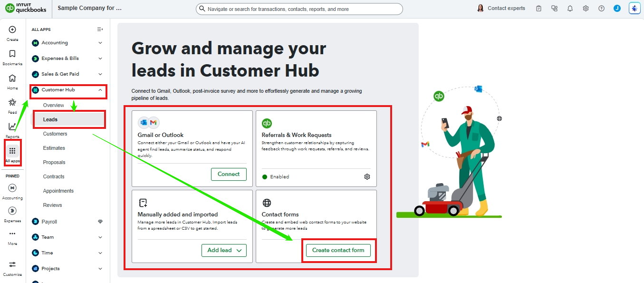Image resolution: width=644 pixels, height=283 pixels.
Task: Click the Manually added and imported heading
Action: [x=178, y=215]
